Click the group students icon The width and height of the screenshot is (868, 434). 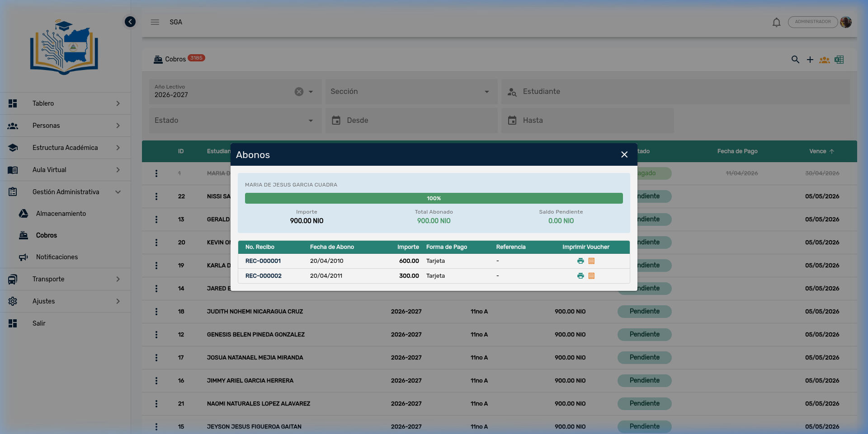[825, 60]
